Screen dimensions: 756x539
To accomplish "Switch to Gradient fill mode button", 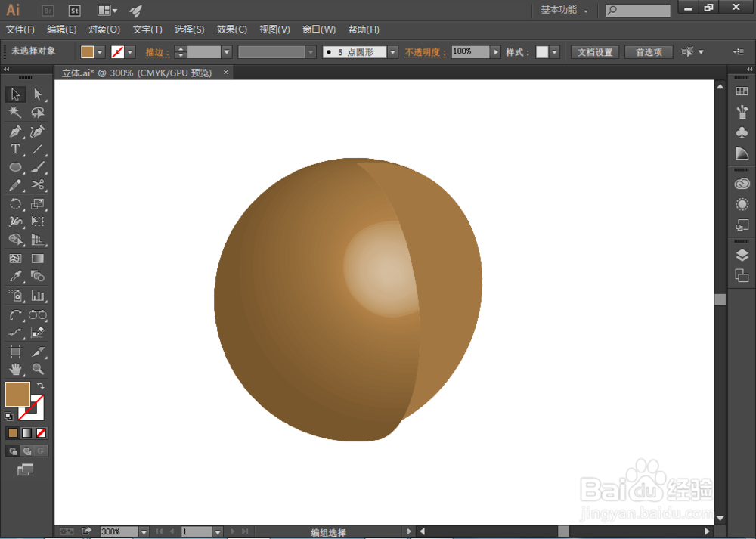I will (27, 433).
